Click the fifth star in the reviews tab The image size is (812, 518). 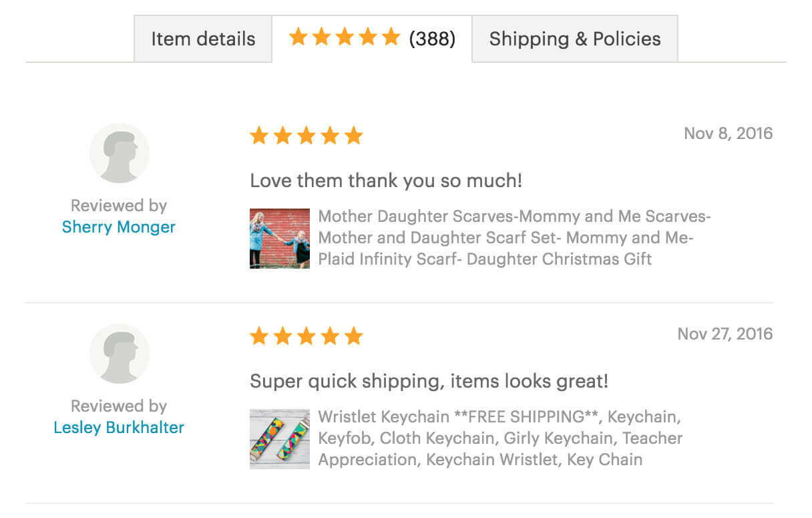[391, 37]
